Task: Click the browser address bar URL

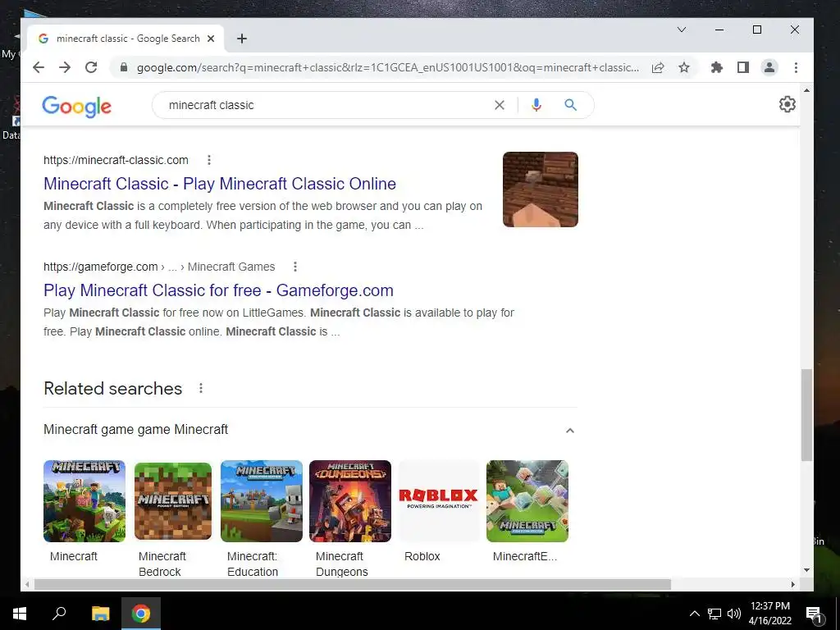Action: (x=387, y=67)
